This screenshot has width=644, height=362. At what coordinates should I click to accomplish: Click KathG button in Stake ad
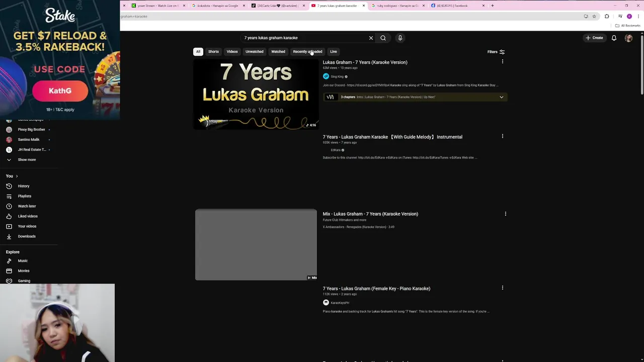coord(60,91)
